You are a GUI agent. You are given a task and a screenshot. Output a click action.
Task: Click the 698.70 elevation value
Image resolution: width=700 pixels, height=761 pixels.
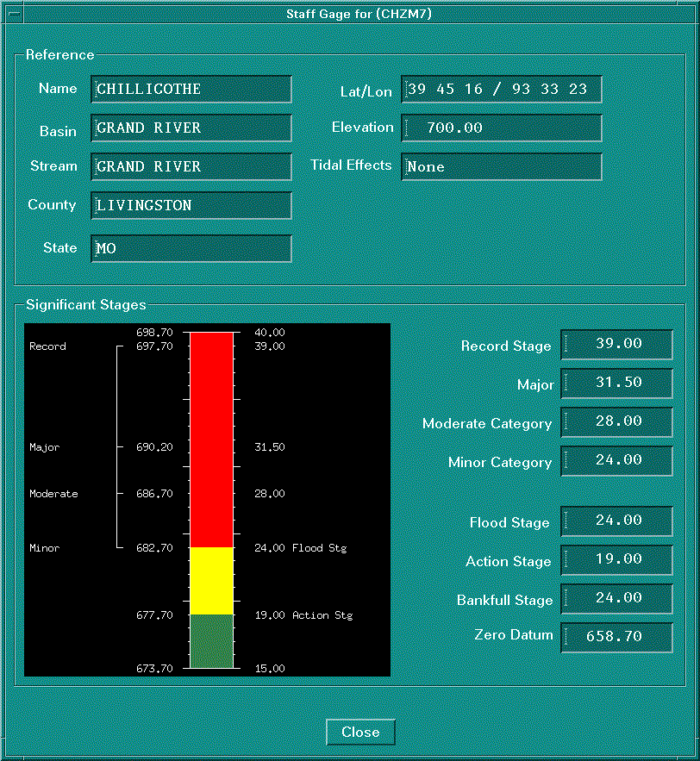click(x=154, y=333)
